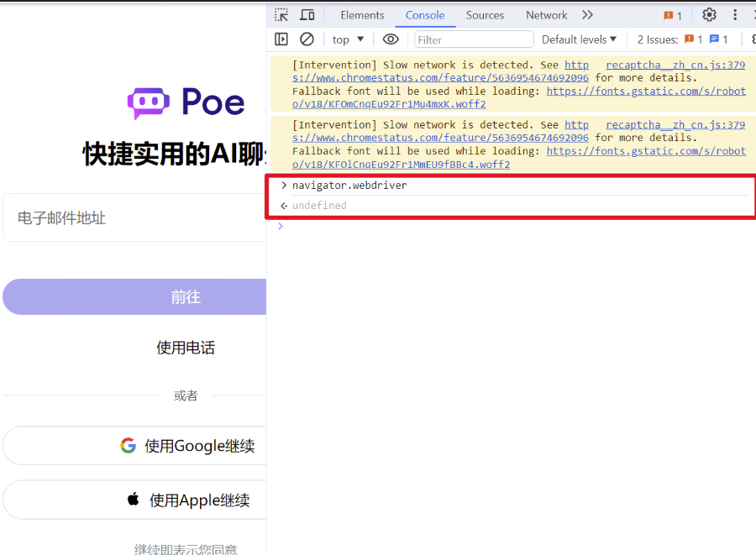756x555 pixels.
Task: Clear the console with the ban icon
Action: click(x=307, y=39)
